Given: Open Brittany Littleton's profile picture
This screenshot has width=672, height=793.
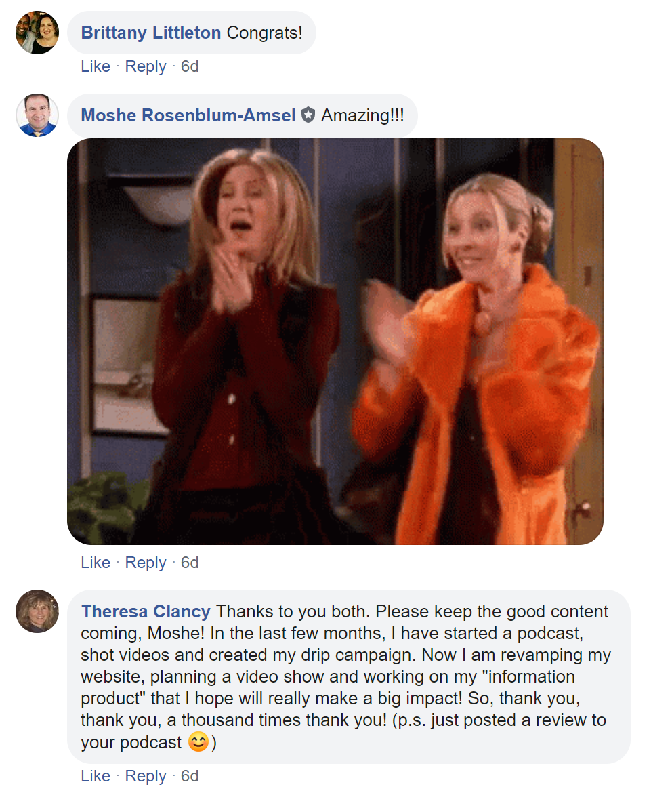Looking at the screenshot, I should coord(37,33).
